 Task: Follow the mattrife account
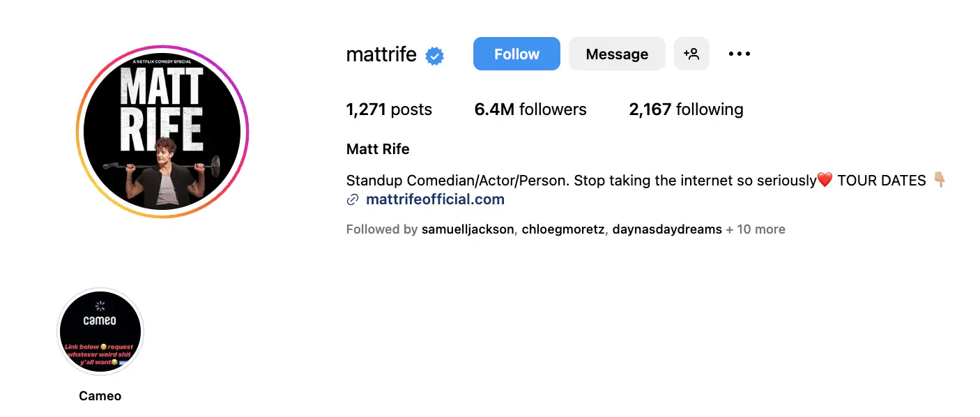516,54
